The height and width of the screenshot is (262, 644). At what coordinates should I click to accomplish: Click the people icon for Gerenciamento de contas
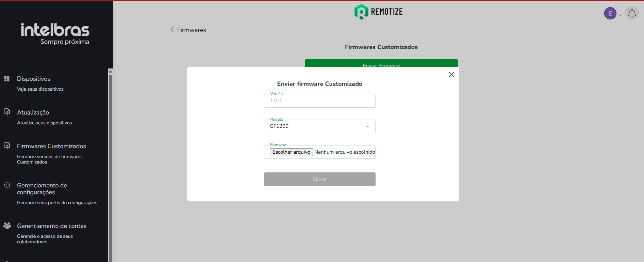[7, 225]
